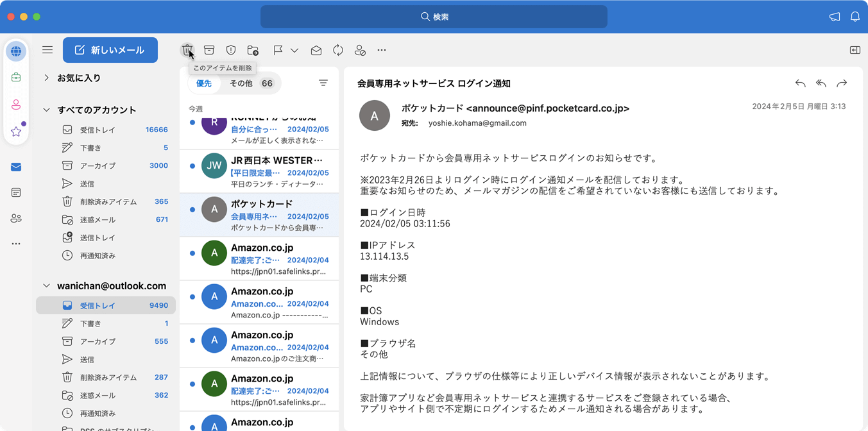Viewport: 868px width, 431px height.
Task: Open the JR西日本 WESTER message
Action: (259, 171)
